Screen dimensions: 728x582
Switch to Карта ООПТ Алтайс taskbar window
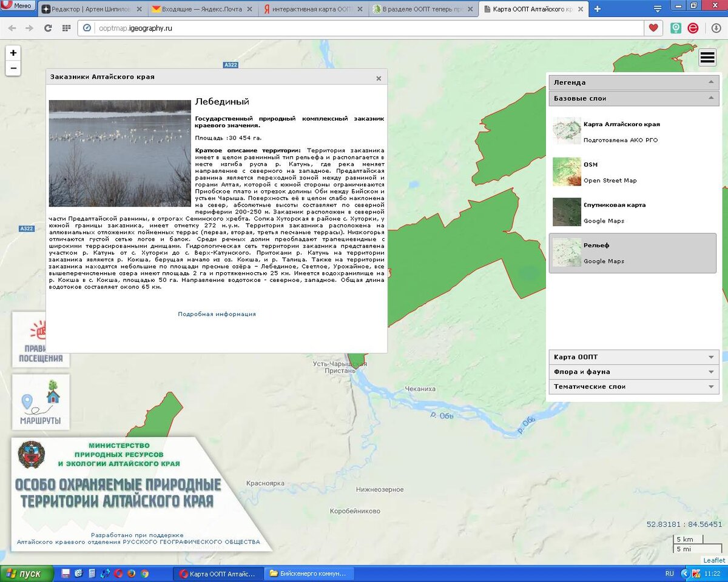point(218,574)
